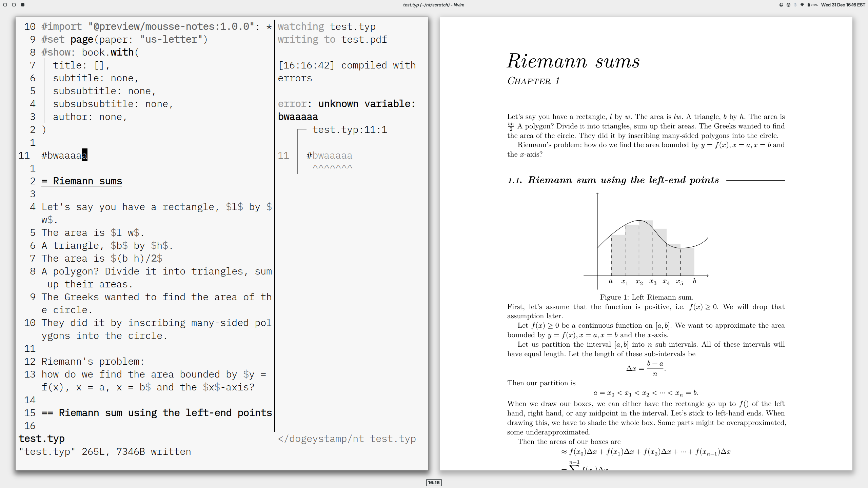The image size is (868, 488).
Task: Click the statusline filename test.typ
Action: 41,438
